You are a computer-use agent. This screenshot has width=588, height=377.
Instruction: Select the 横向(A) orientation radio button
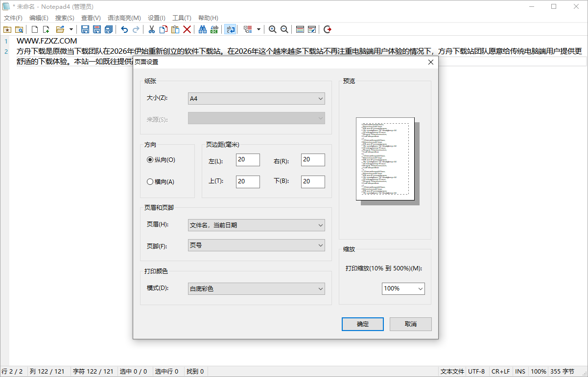tap(150, 181)
